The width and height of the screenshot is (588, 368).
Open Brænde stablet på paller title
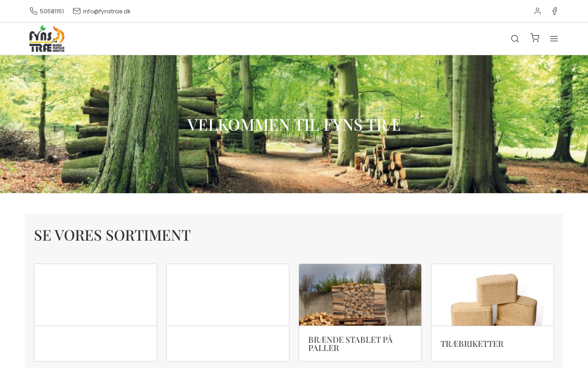pos(351,344)
